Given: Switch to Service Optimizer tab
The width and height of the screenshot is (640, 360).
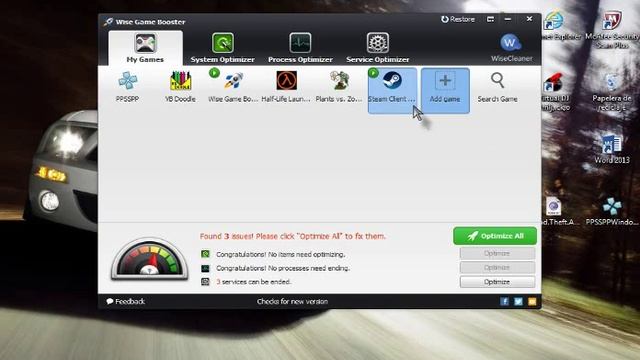Looking at the screenshot, I should point(378,48).
